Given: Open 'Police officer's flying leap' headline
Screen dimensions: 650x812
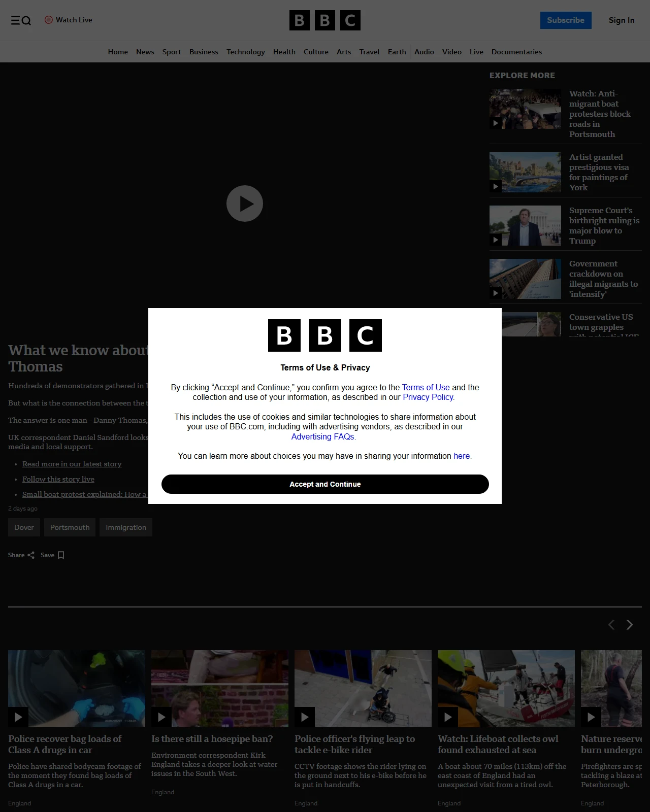Looking at the screenshot, I should 354,744.
